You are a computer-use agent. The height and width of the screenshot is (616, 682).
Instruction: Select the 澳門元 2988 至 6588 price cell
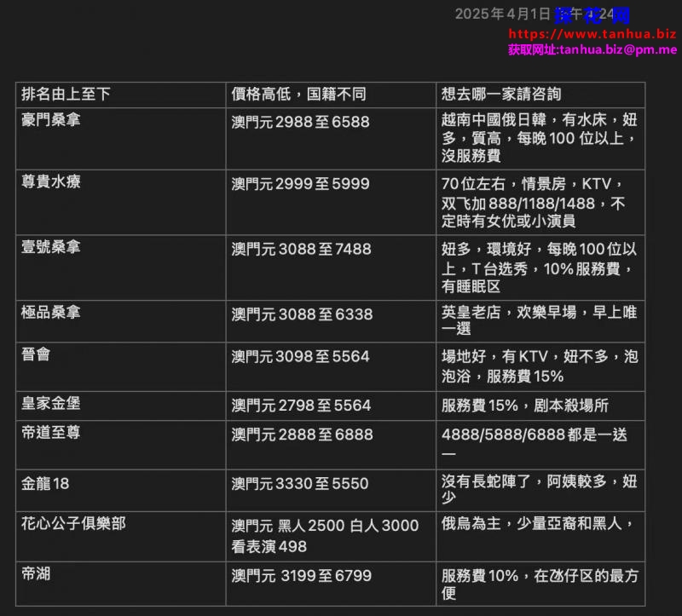tap(300, 122)
